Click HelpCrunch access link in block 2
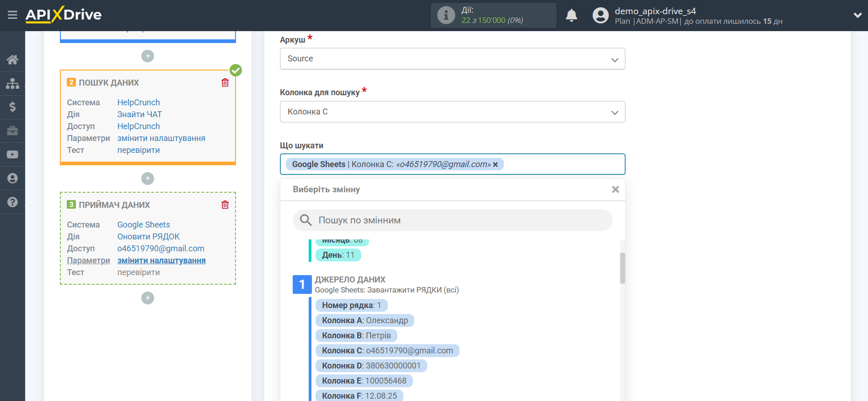The width and height of the screenshot is (868, 401). coord(139,126)
